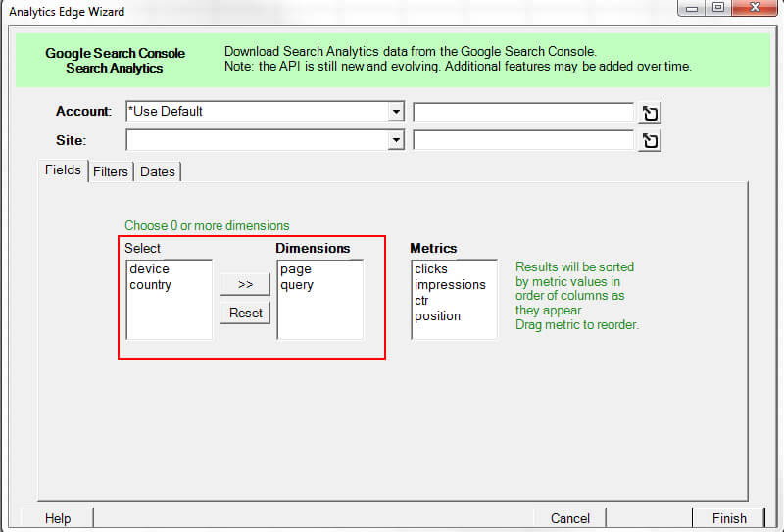Select 'position' in Metrics list
This screenshot has height=532, width=784.
(x=437, y=316)
